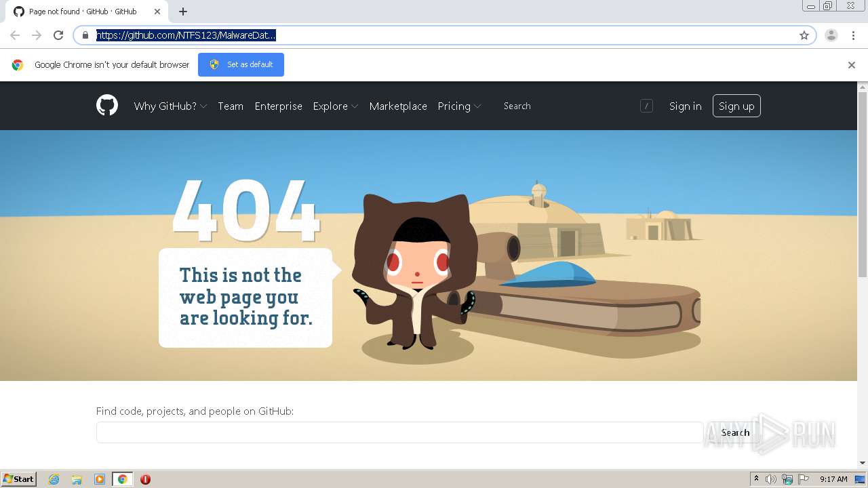
Task: Open Internet Explorer from the taskbar
Action: pos(54,479)
